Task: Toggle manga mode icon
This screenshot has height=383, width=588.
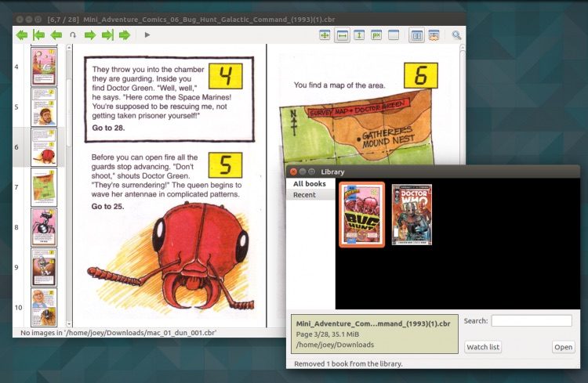Action: (x=434, y=35)
